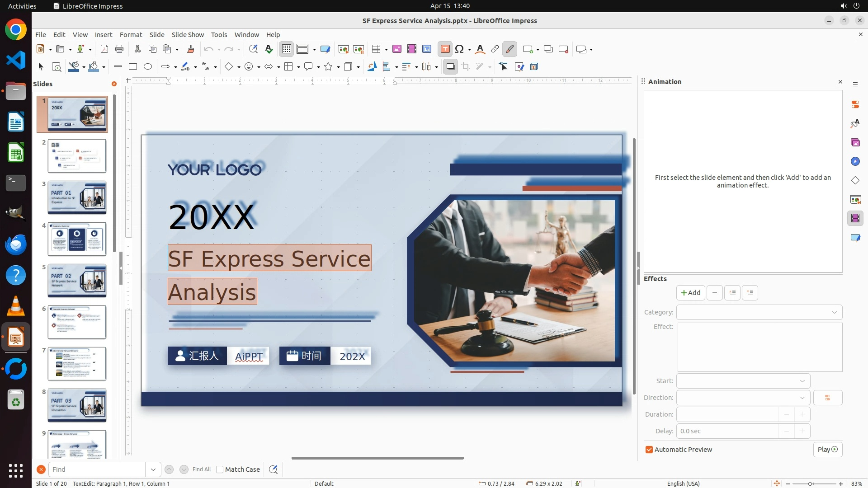The height and width of the screenshot is (488, 868).
Task: Click the Insert Table icon
Action: [376, 49]
